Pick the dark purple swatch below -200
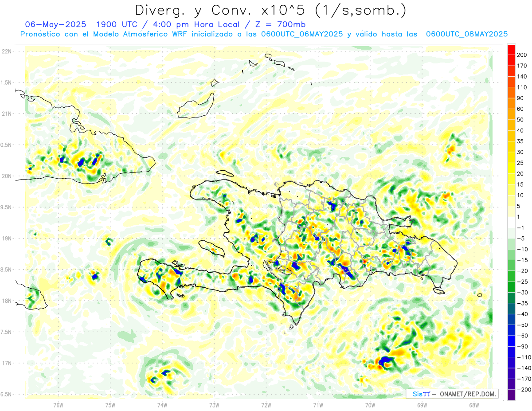532x411 pixels. tap(511, 395)
